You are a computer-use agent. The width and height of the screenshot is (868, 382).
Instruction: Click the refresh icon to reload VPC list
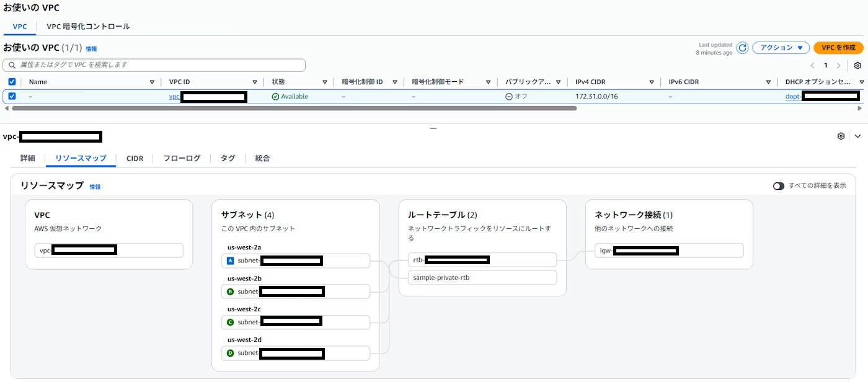point(742,48)
